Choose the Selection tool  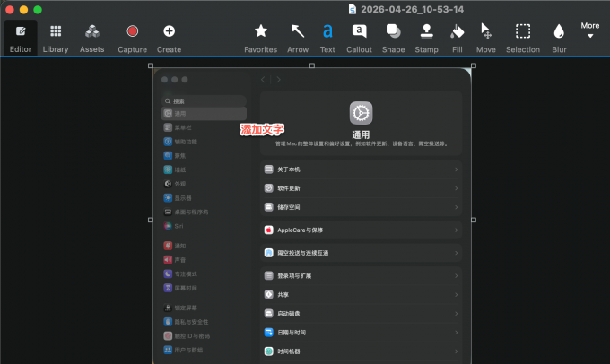coord(523,39)
